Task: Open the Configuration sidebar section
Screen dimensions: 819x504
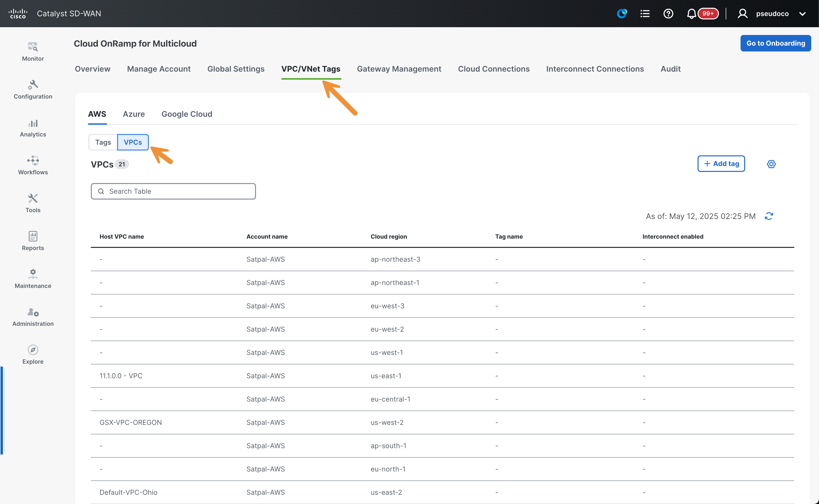Action: click(x=33, y=90)
